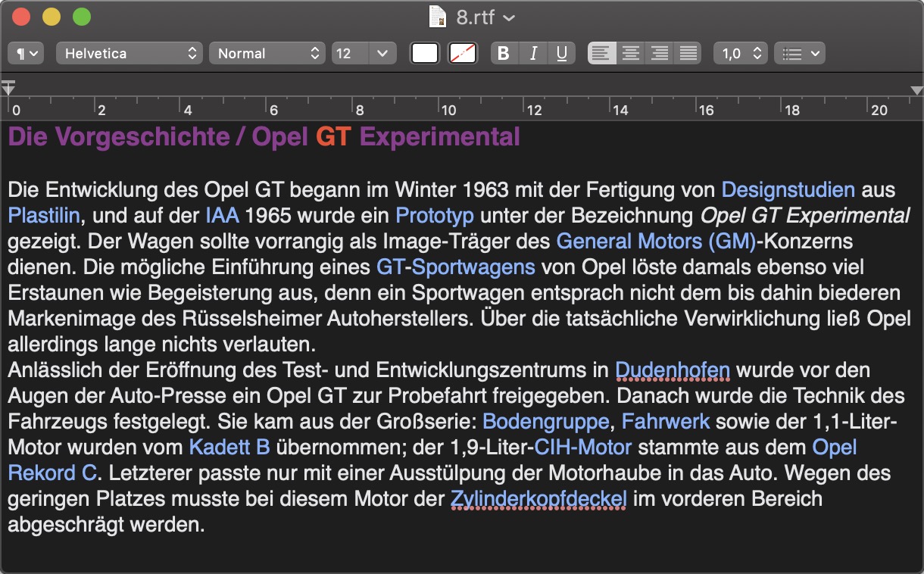Open the list bullets and numbering menu
This screenshot has height=574, width=924.
(x=800, y=53)
